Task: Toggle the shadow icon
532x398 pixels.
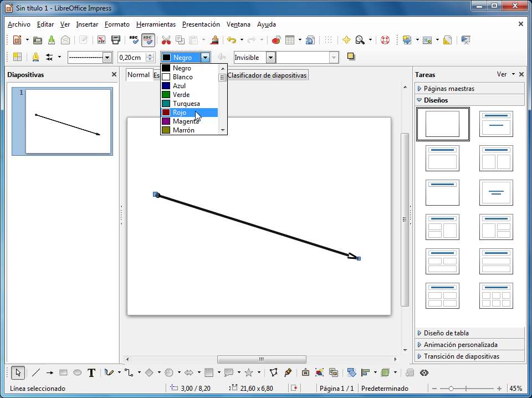Action: click(351, 57)
